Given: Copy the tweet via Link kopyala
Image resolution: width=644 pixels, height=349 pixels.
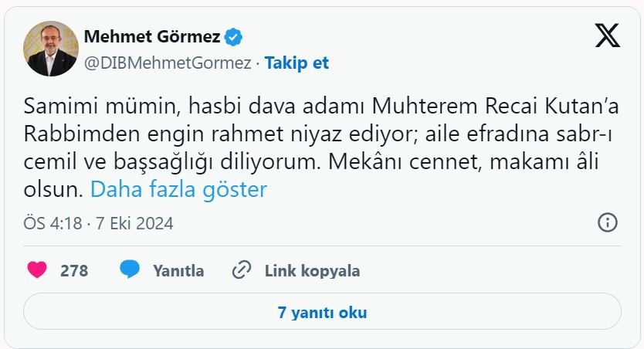Looking at the screenshot, I should [312, 271].
